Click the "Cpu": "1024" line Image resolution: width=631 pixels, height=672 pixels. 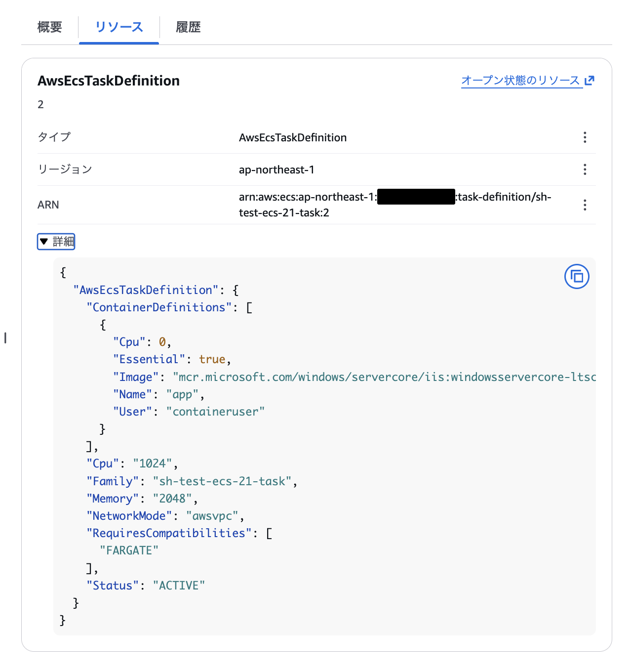pos(132,463)
